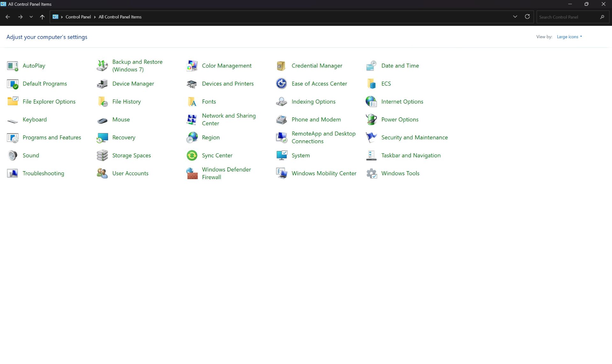Open the Fonts icon

point(192,102)
